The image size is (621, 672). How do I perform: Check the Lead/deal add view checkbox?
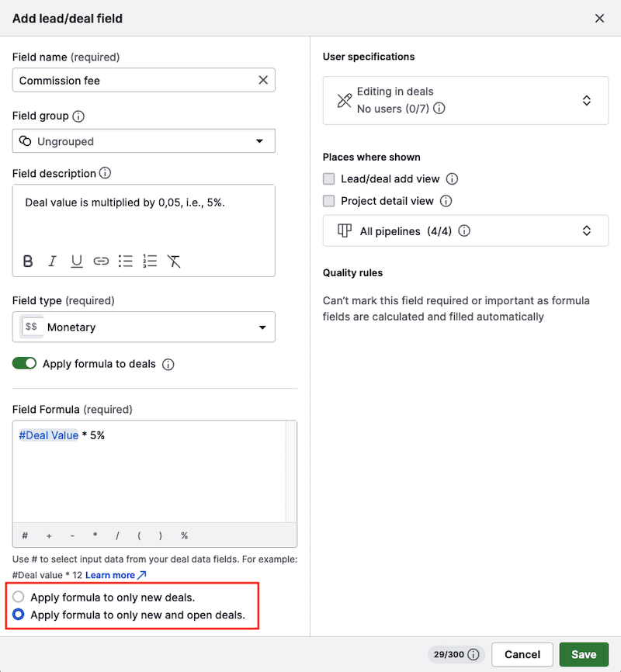coord(329,178)
